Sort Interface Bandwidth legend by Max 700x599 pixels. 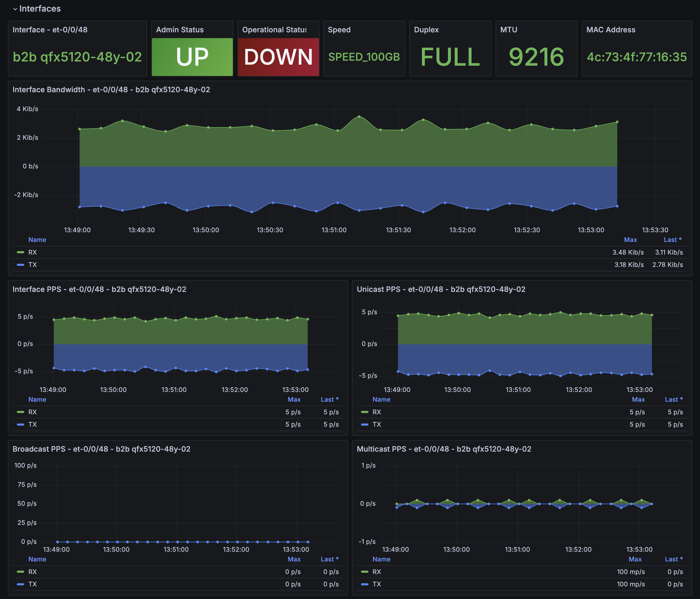point(630,240)
